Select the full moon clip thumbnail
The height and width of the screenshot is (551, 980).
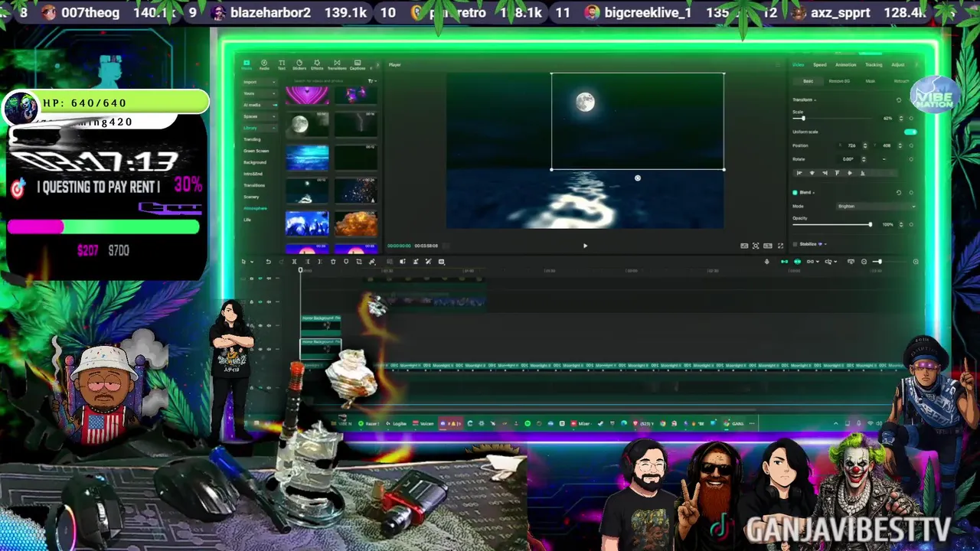click(307, 125)
